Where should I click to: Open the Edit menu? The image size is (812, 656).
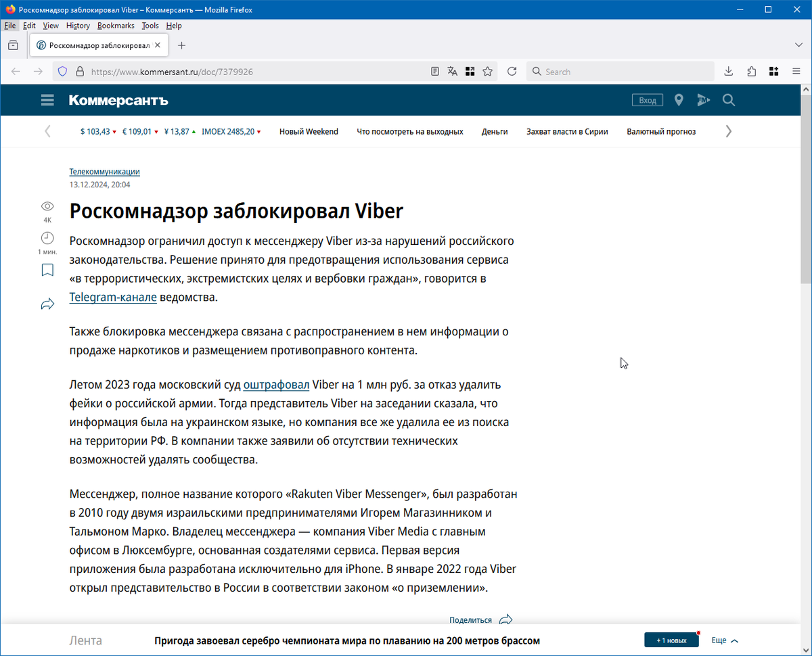pos(29,26)
